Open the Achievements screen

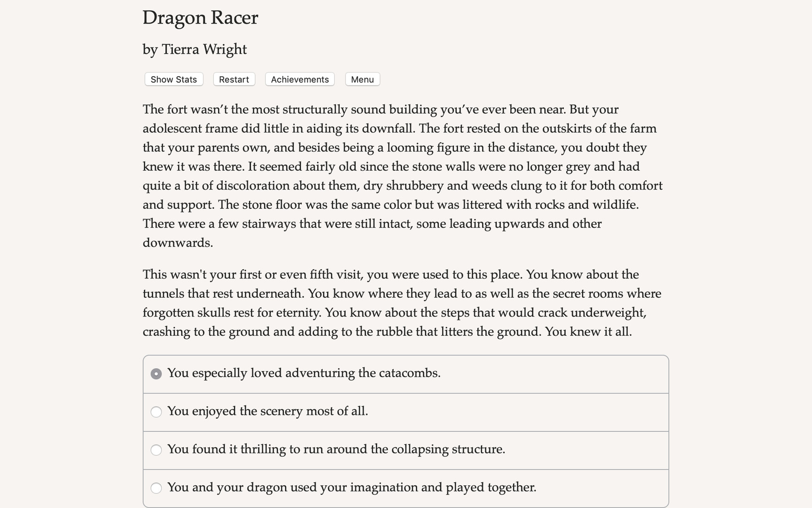tap(299, 79)
